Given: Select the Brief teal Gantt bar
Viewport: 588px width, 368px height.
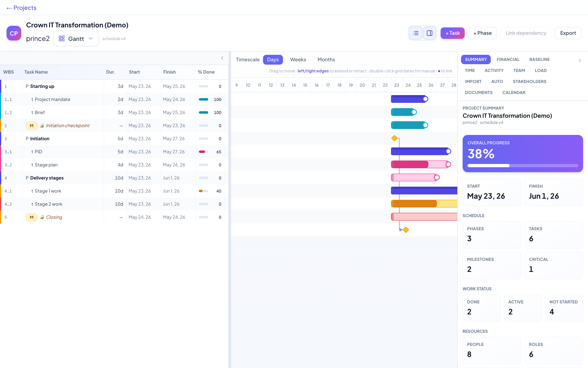Looking at the screenshot, I should tap(408, 125).
